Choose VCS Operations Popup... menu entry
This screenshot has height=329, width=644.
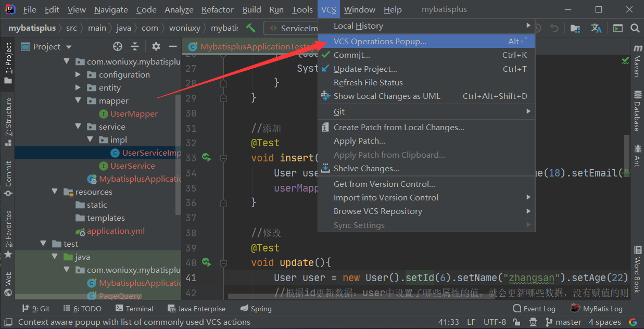tap(426, 41)
